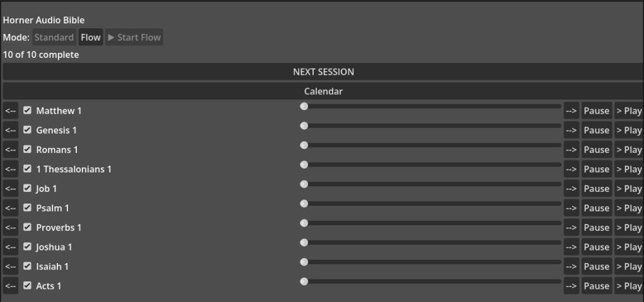Play the Psalm 1 audio

click(x=629, y=208)
